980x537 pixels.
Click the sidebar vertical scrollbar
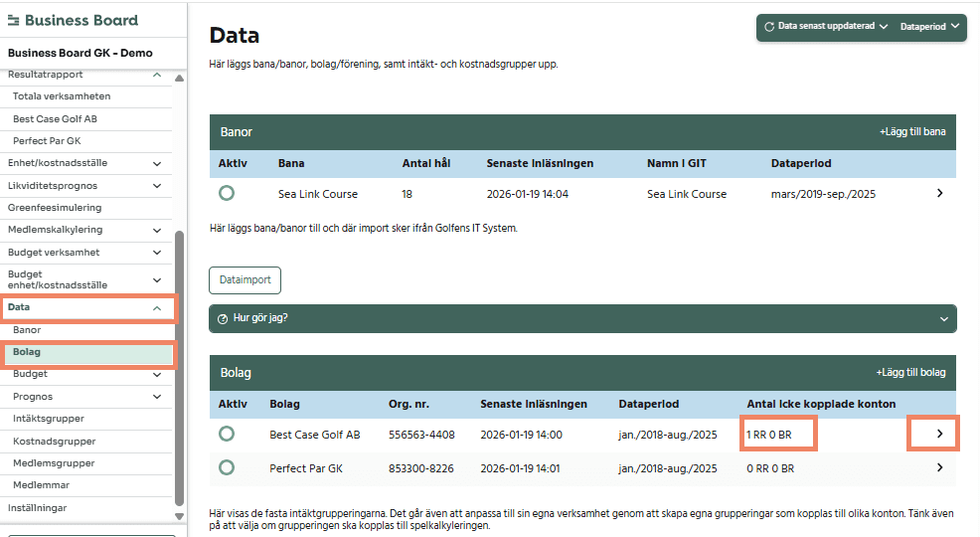[x=179, y=368]
